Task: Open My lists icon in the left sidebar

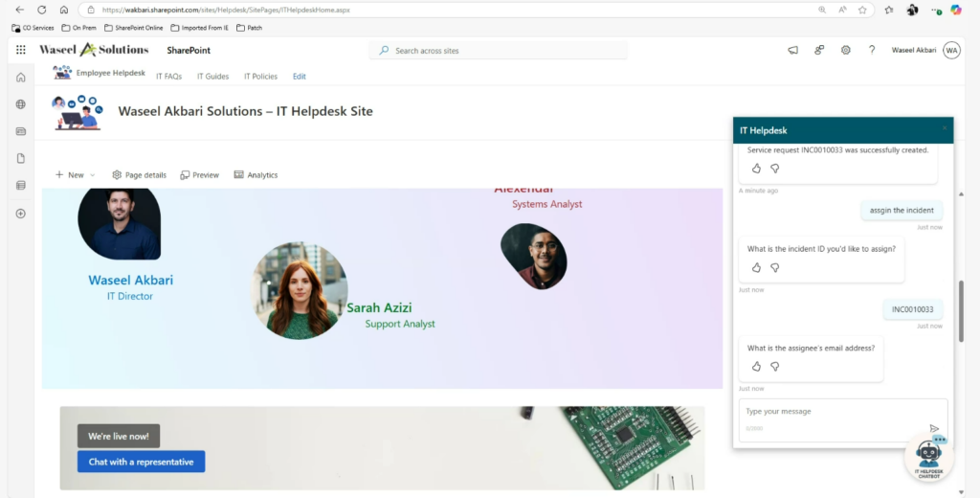Action: point(21,185)
